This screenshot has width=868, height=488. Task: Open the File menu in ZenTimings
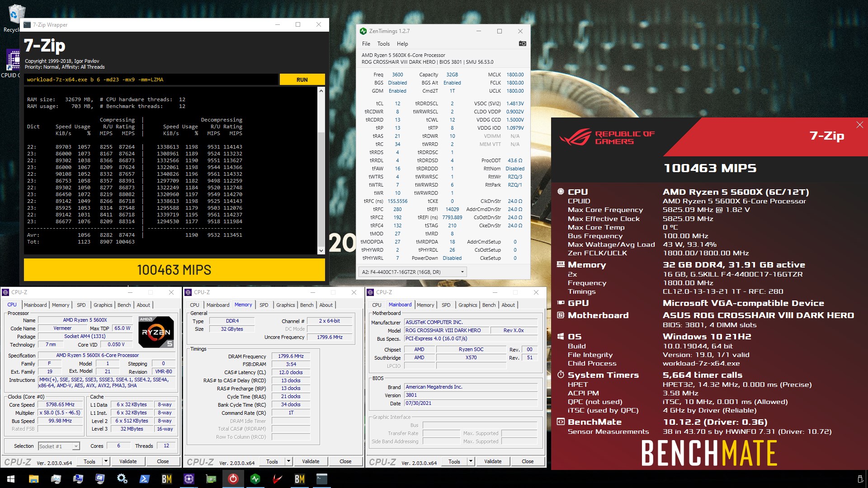coord(366,44)
